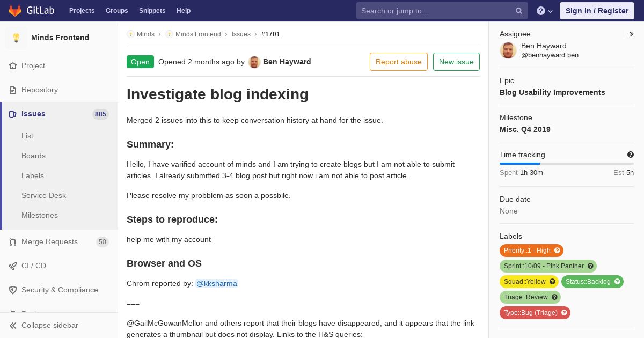Click help icon on Type::Bug label

click(564, 313)
